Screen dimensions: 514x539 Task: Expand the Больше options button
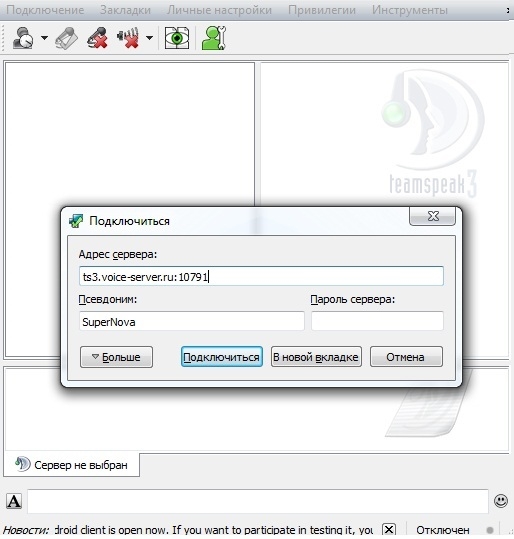(x=116, y=357)
